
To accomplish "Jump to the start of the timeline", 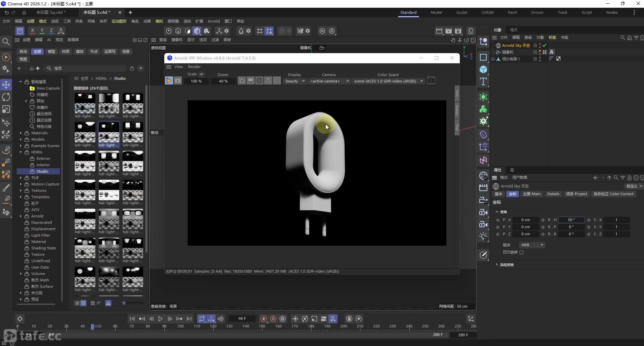I will coord(132,319).
